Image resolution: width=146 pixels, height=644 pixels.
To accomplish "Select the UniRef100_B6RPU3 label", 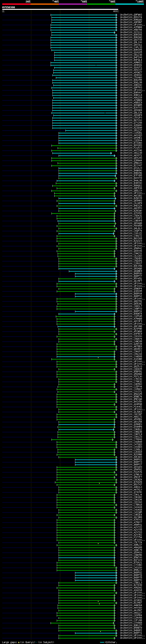I will [x=131, y=459].
